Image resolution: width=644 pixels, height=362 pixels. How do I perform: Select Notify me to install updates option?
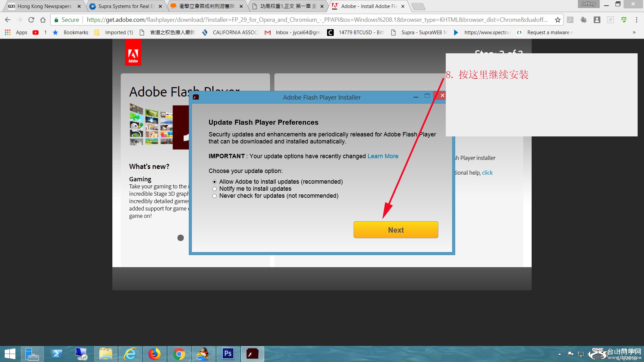coord(215,189)
